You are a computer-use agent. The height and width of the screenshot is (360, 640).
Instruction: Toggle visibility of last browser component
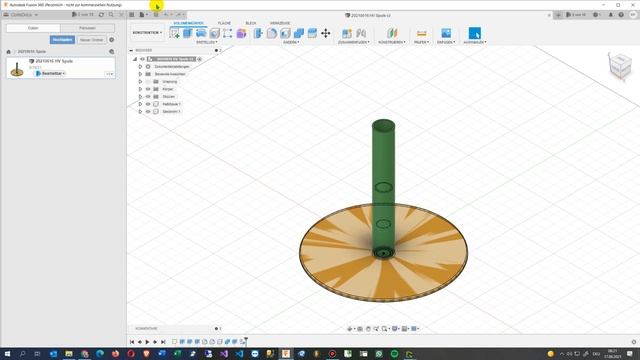tap(148, 111)
